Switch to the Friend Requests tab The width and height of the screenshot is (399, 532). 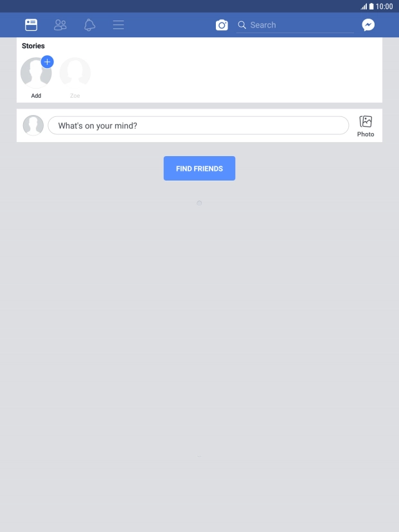(x=60, y=25)
